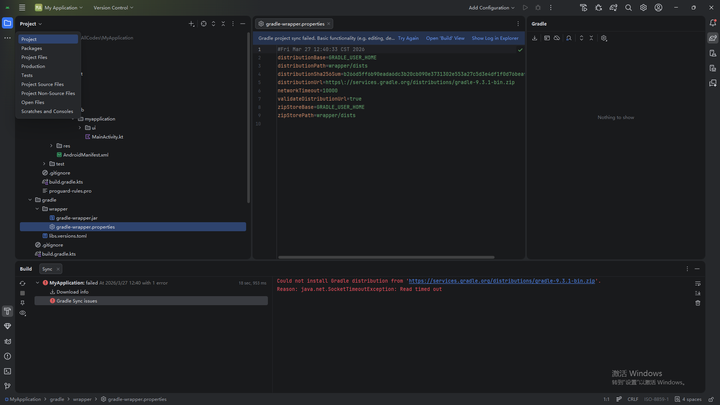Click the CRLF line separator in status bar
720x405 pixels.
[x=633, y=399]
